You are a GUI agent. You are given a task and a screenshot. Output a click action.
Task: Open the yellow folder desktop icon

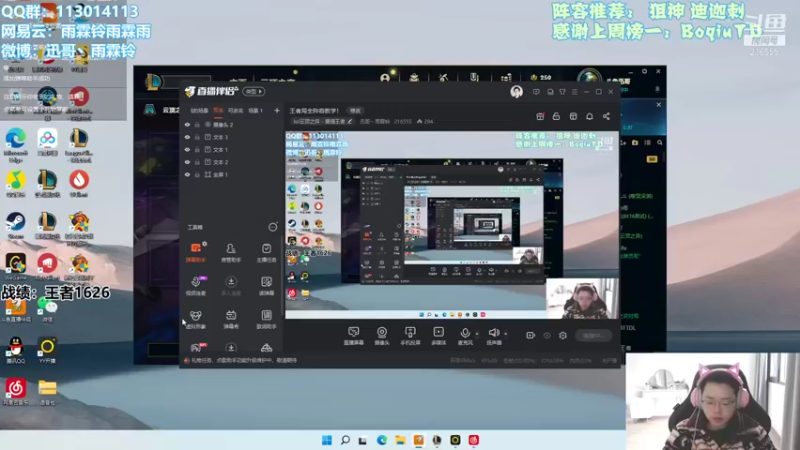point(47,392)
